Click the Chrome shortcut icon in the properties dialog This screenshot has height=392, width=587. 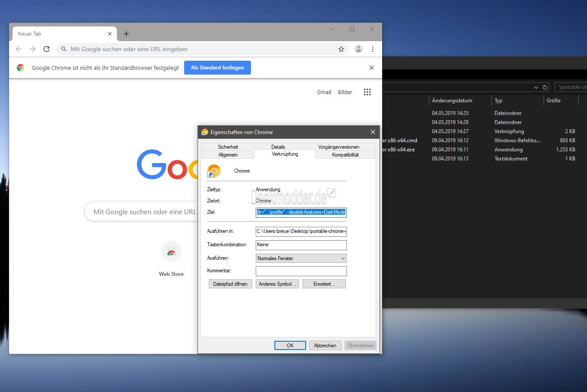pos(214,171)
